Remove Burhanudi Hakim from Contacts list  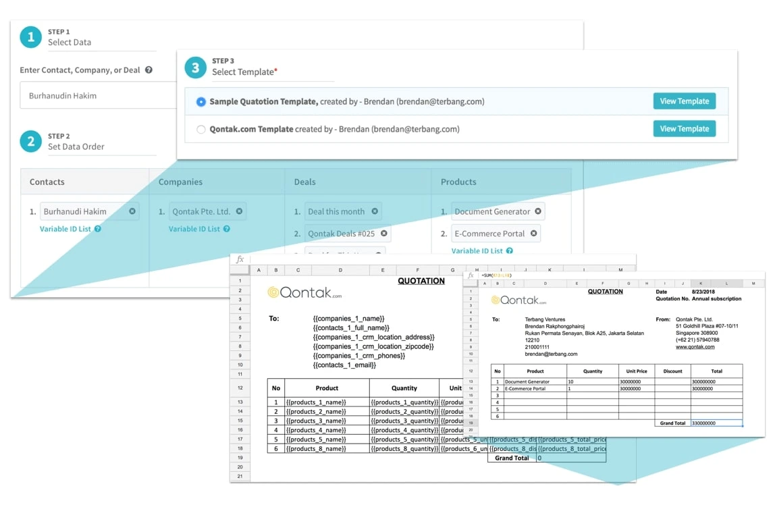tap(132, 211)
